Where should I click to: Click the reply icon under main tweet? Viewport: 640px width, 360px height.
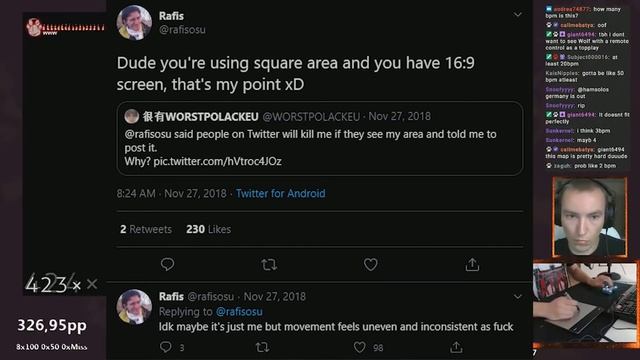click(167, 264)
